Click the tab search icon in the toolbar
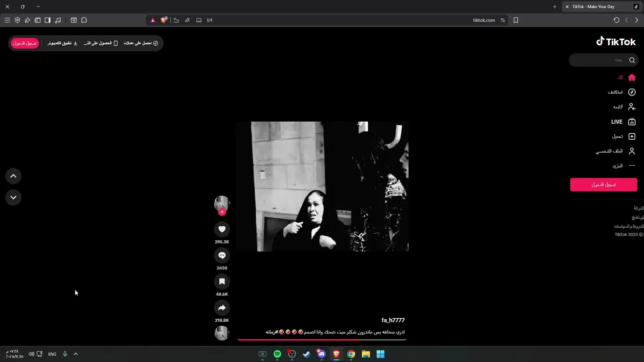The width and height of the screenshot is (644, 362). pos(73,20)
